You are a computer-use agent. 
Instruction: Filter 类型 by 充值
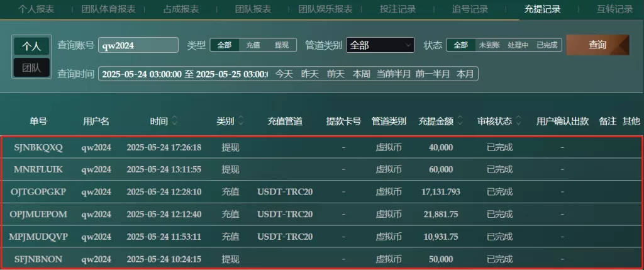tap(253, 45)
